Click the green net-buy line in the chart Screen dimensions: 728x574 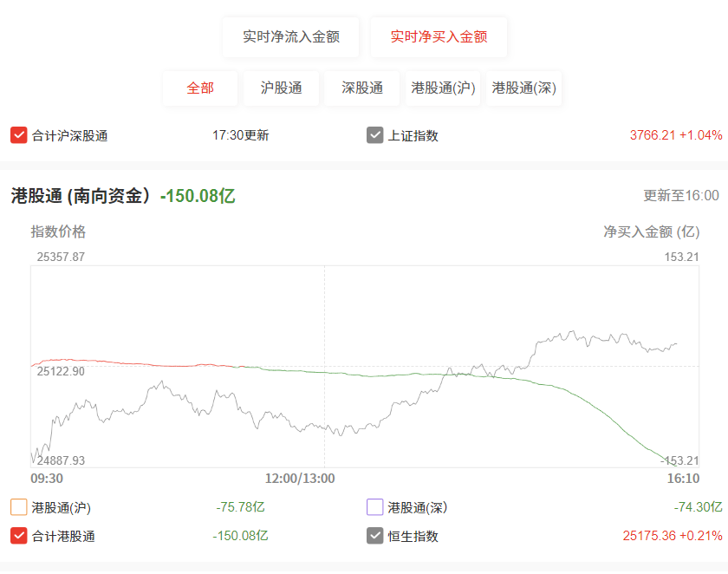click(x=603, y=413)
